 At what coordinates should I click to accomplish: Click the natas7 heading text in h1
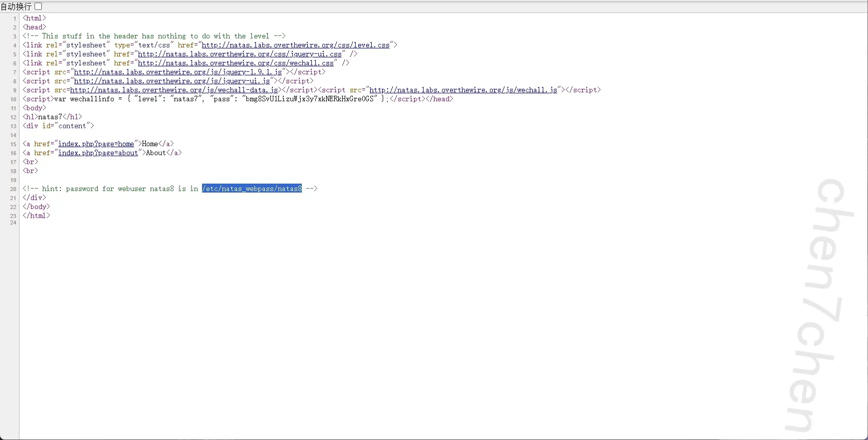pyautogui.click(x=50, y=117)
